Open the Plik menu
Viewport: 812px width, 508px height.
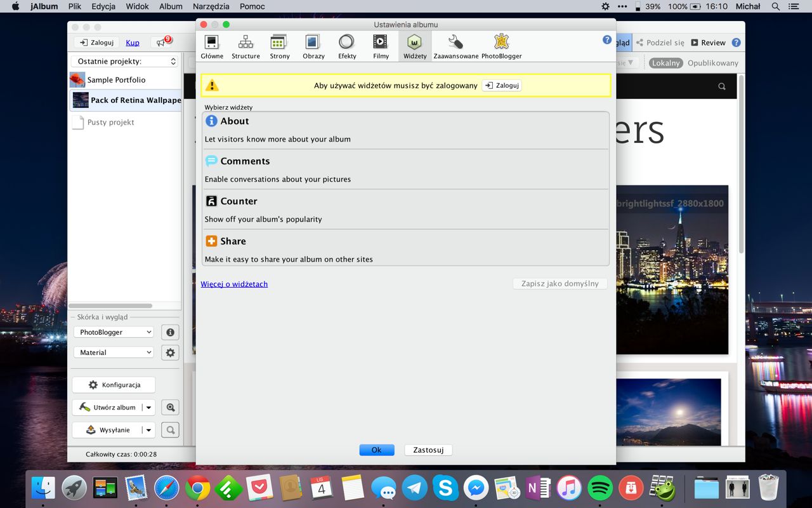75,6
